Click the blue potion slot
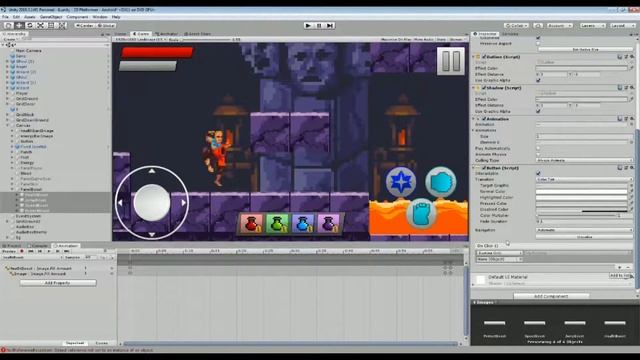This screenshot has height=360, width=640. point(302,224)
